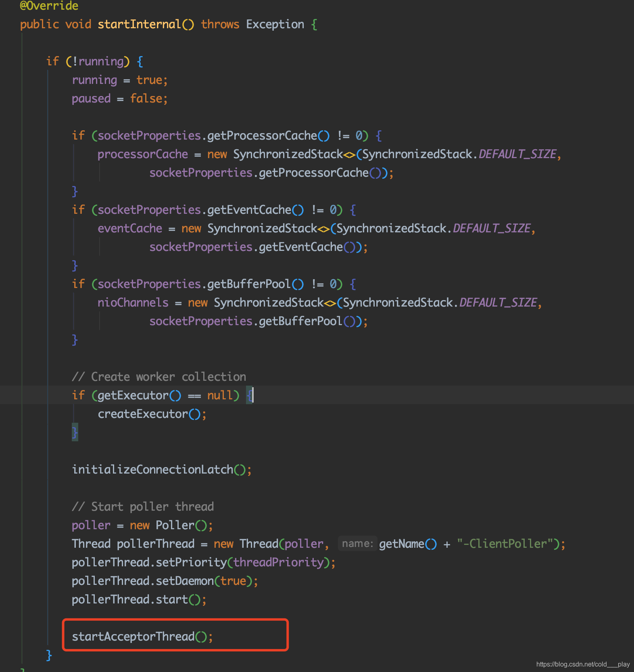
Task: Click the 'running = true;' statement
Action: 120,80
